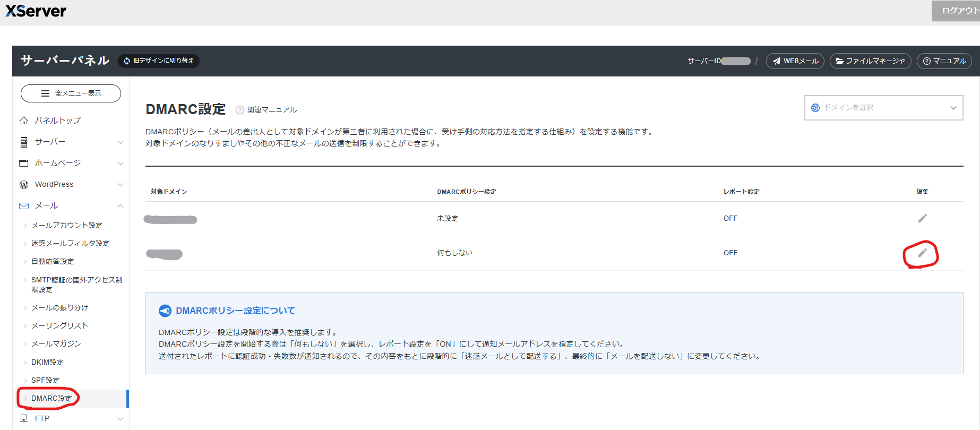This screenshot has width=980, height=430.
Task: Click the FTP monitor icon in sidebar
Action: (x=24, y=418)
